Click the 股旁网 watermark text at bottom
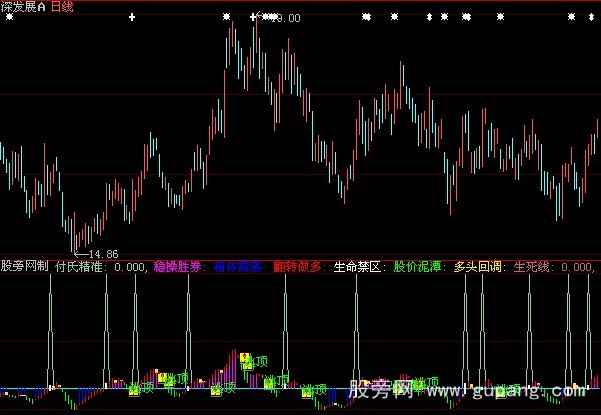 coord(383,389)
